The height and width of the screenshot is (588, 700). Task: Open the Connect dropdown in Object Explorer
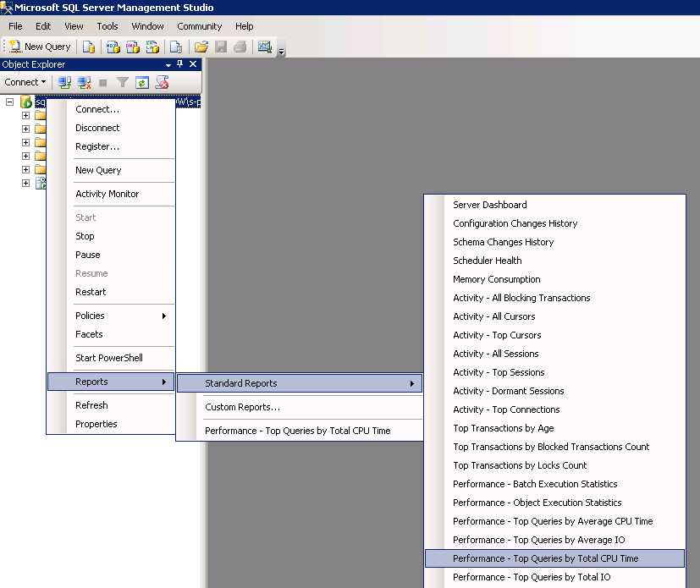25,82
